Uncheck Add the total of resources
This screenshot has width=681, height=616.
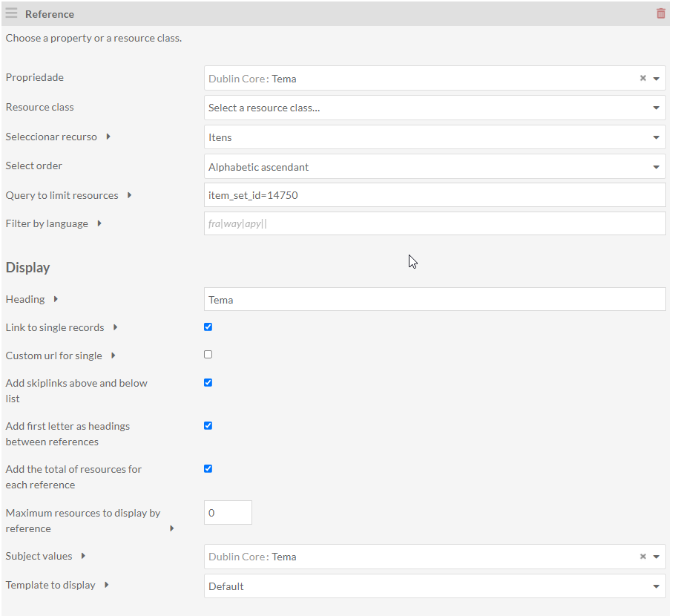(208, 469)
